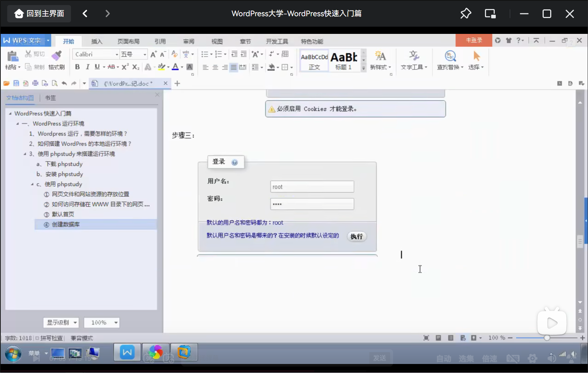Open the 审阅 ribbon tab
Viewport: 588px width, 373px height.
(188, 41)
